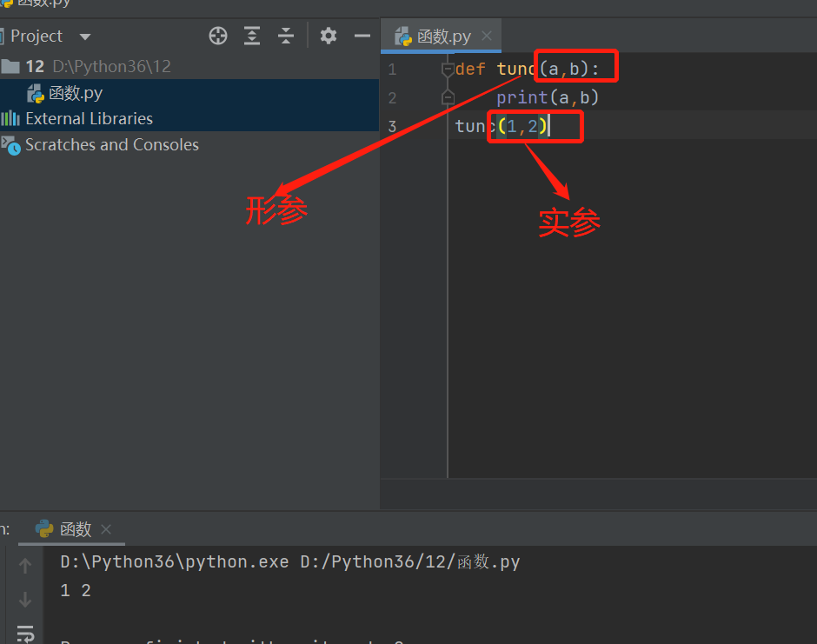This screenshot has height=644, width=817.
Task: Click the def keyword on line 1
Action: coord(470,69)
